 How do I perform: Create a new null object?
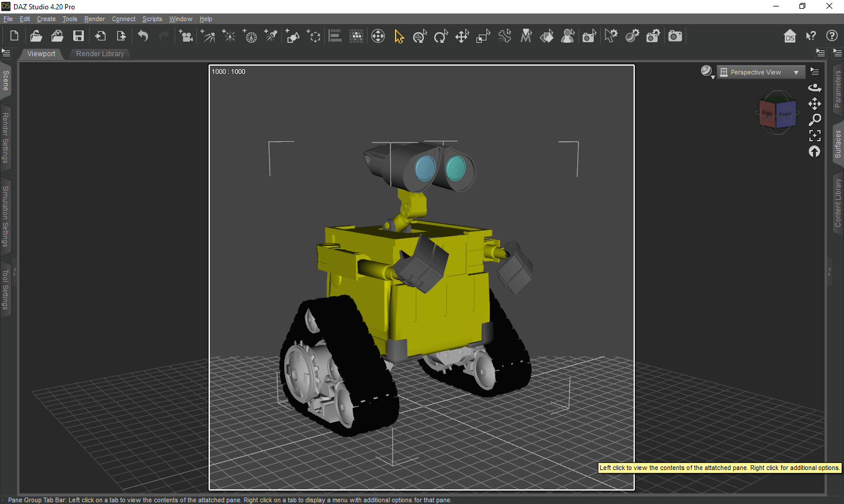point(314,36)
